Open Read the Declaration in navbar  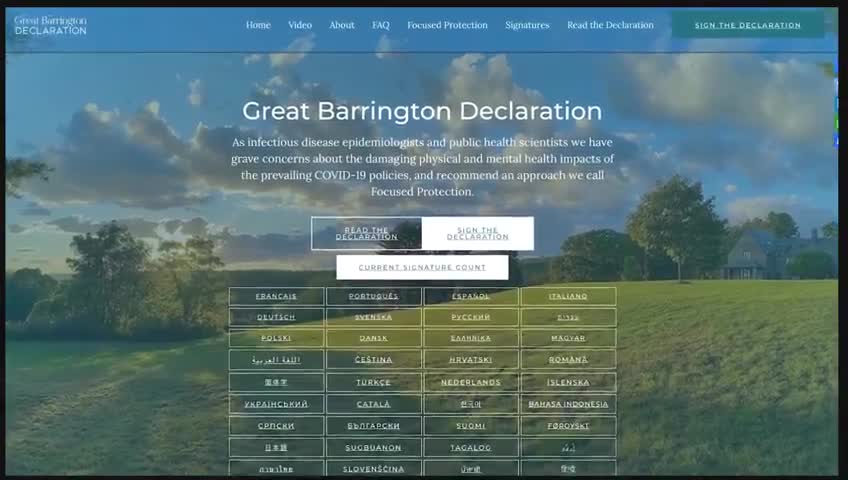tap(610, 25)
